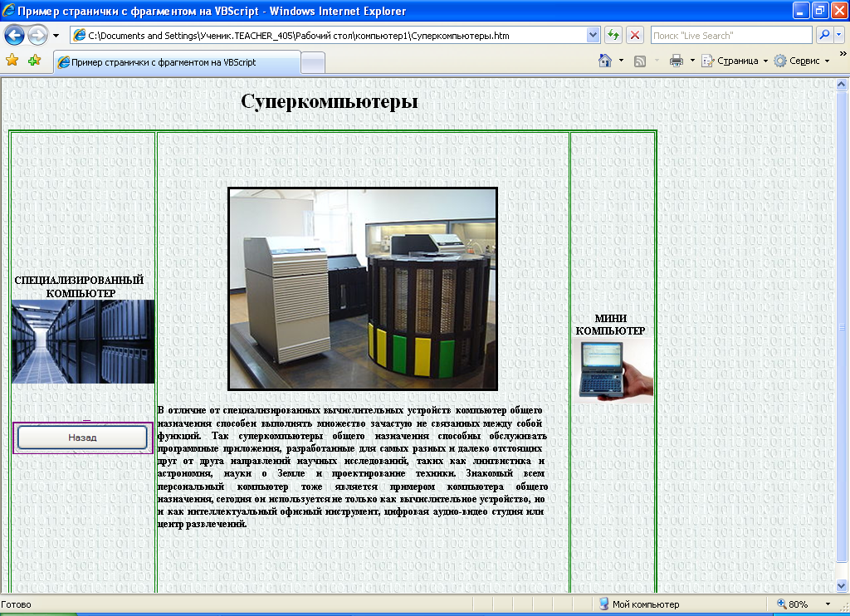
Task: Open a new blank tab
Action: click(312, 62)
